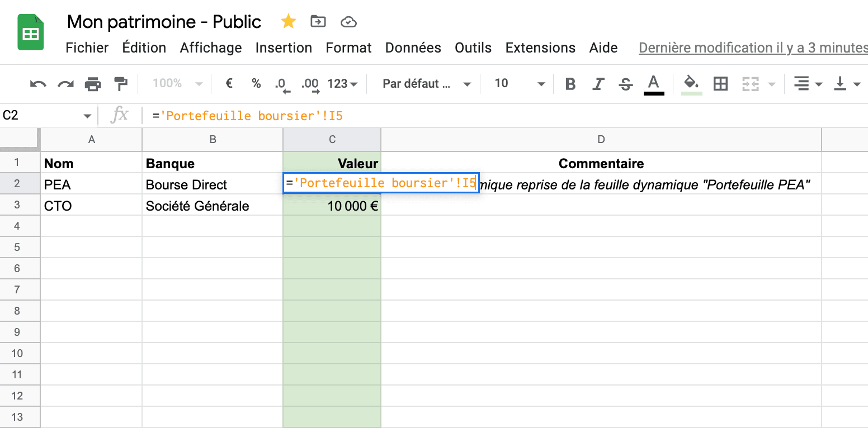This screenshot has height=428, width=868.
Task: Check cloud save status icon
Action: (x=348, y=22)
